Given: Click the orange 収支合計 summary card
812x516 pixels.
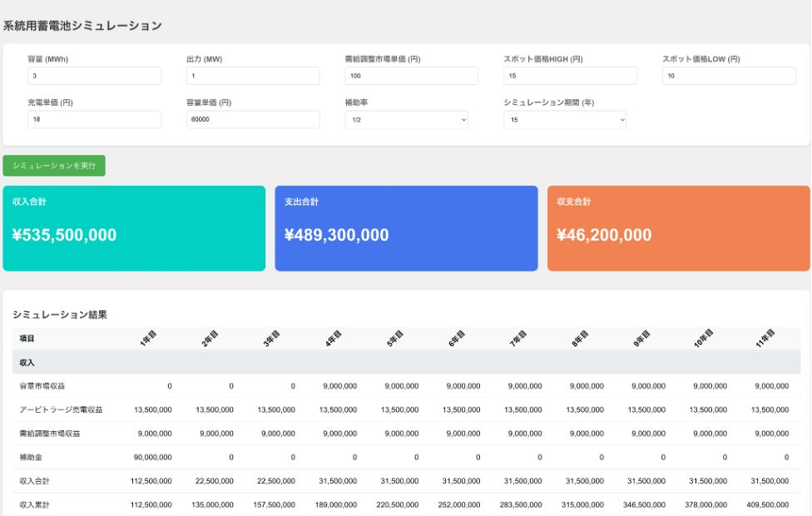Looking at the screenshot, I should pyautogui.click(x=678, y=229).
